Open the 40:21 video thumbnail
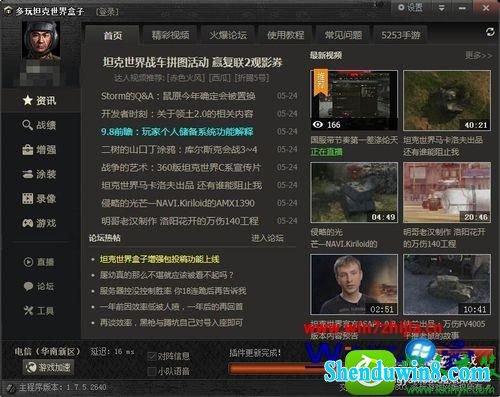The image size is (500, 397). (447, 100)
